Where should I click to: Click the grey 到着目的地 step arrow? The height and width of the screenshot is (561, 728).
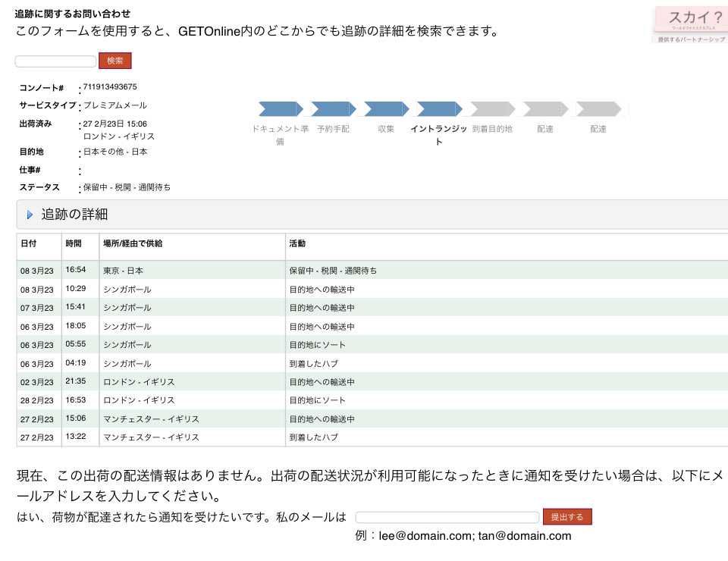pyautogui.click(x=492, y=108)
